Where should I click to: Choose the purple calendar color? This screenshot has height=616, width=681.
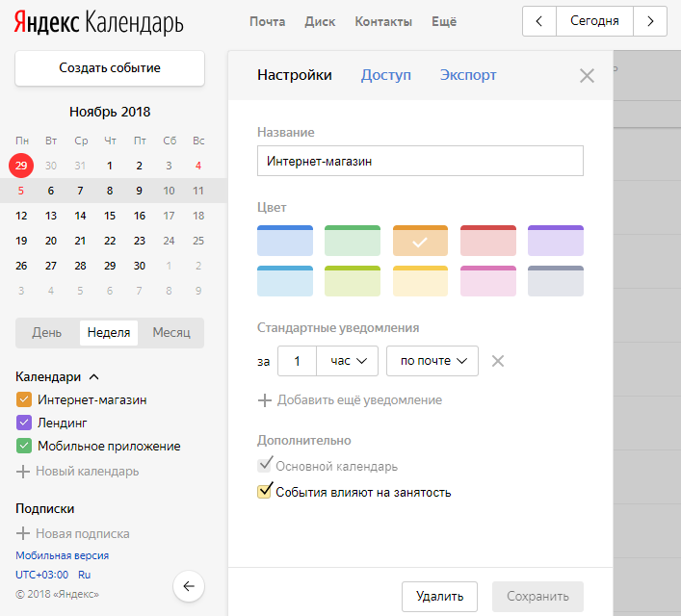556,241
